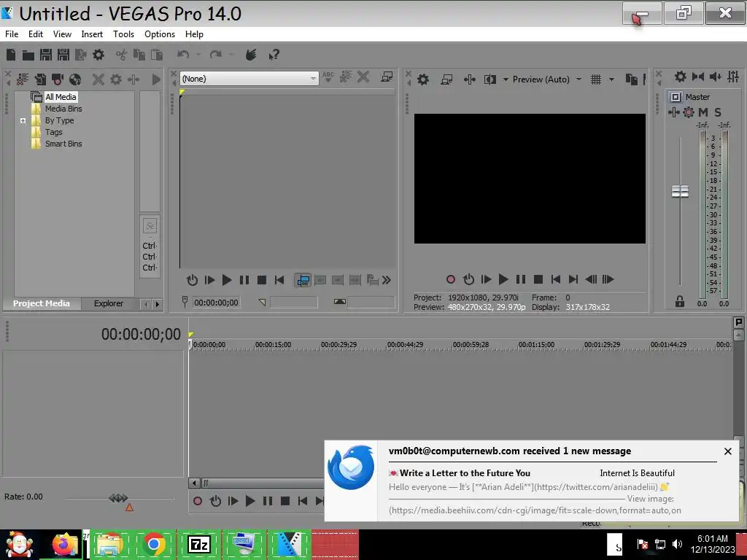Open the Options menu

click(160, 34)
